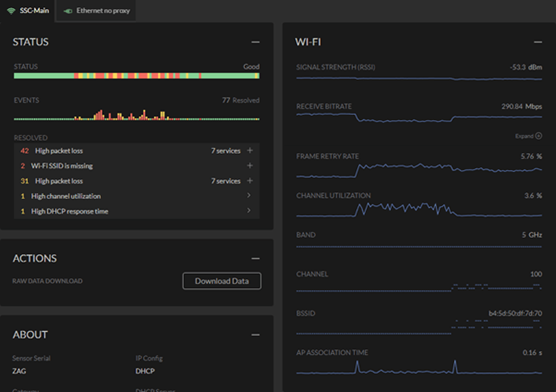Click the AP Association Time graph
The height and width of the screenshot is (392, 556).
[419, 368]
